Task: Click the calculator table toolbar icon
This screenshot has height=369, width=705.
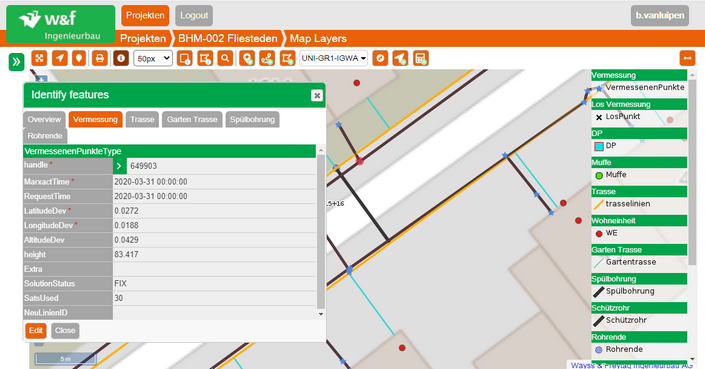Action: (420, 58)
